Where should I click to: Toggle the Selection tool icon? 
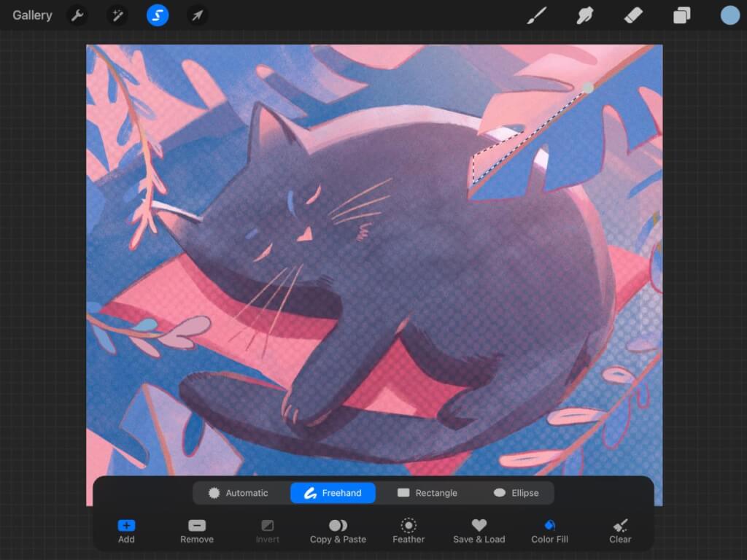click(158, 15)
